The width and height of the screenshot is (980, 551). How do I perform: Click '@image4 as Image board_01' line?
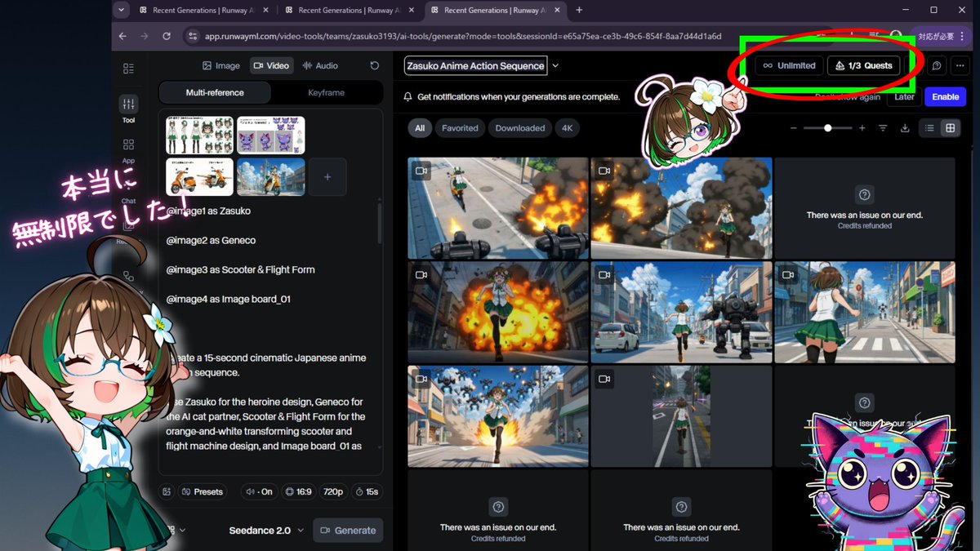[228, 299]
